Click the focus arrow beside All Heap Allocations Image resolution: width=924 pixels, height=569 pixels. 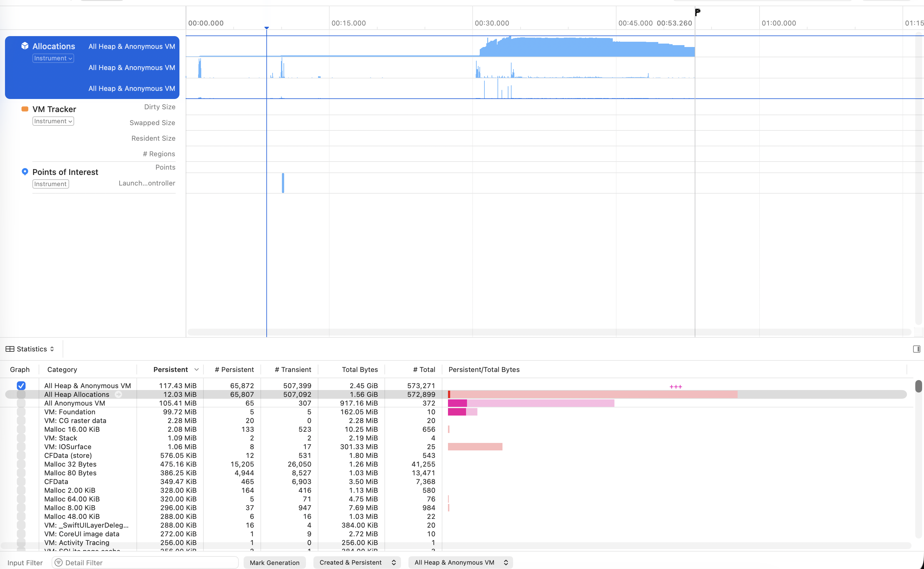tap(118, 394)
